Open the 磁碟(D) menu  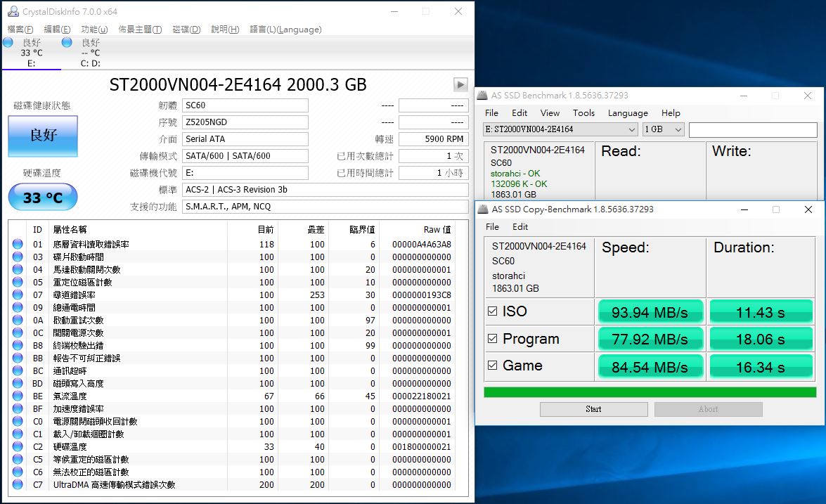[x=186, y=30]
